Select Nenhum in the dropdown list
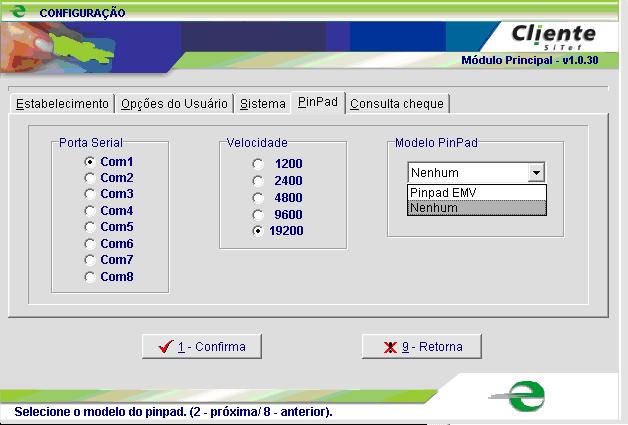 pos(476,207)
